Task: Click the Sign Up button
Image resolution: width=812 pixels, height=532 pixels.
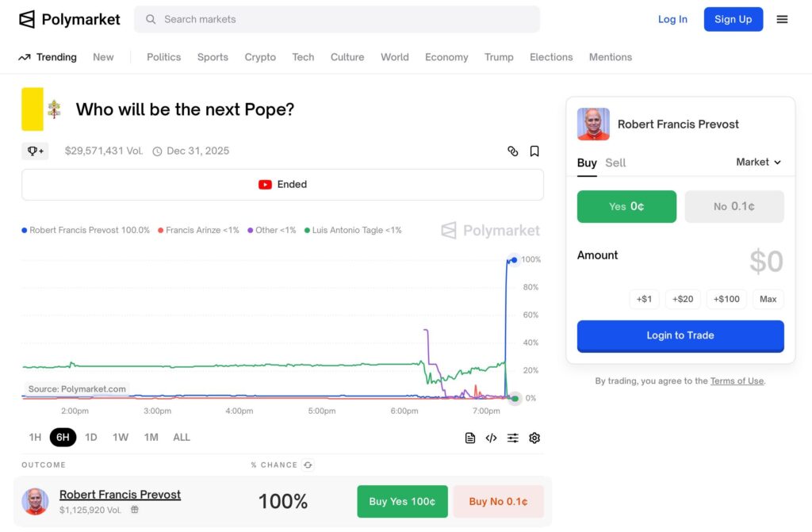Action: (733, 19)
